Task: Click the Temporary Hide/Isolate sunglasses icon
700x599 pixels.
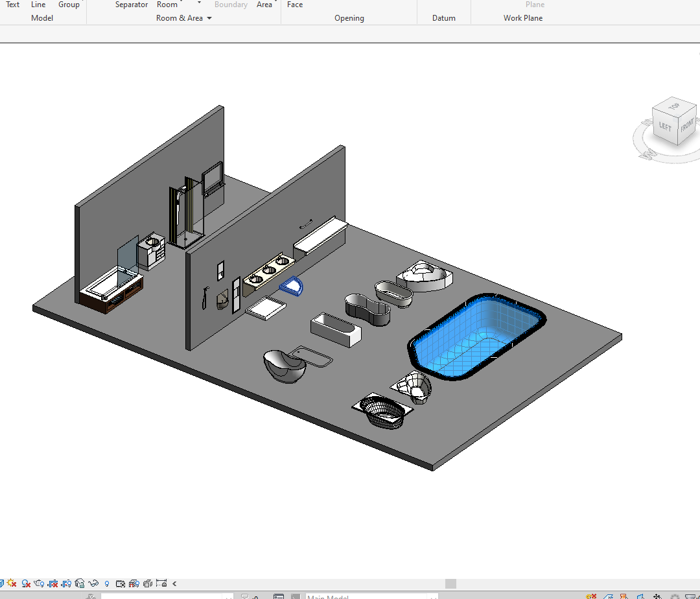Action: pos(93,583)
